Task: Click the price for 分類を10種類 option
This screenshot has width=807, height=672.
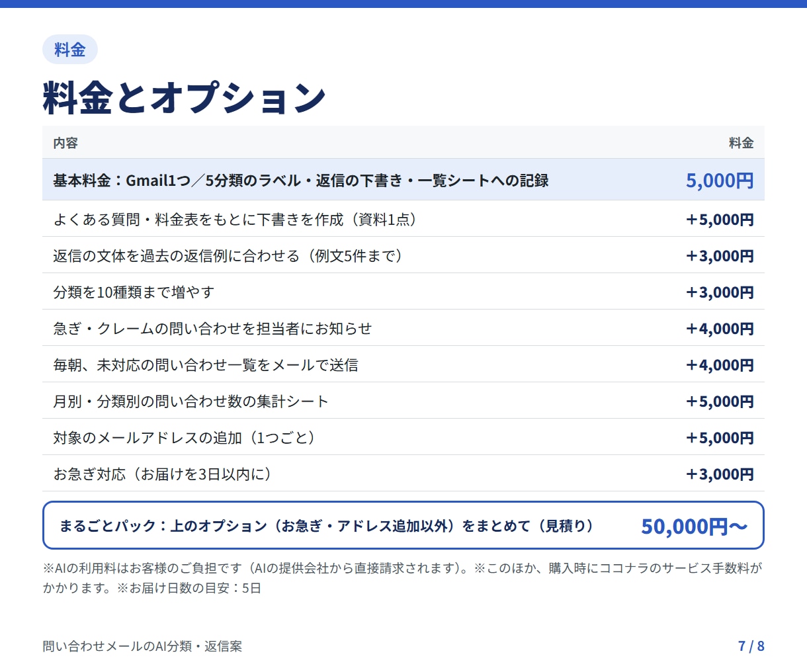Action: tap(720, 292)
